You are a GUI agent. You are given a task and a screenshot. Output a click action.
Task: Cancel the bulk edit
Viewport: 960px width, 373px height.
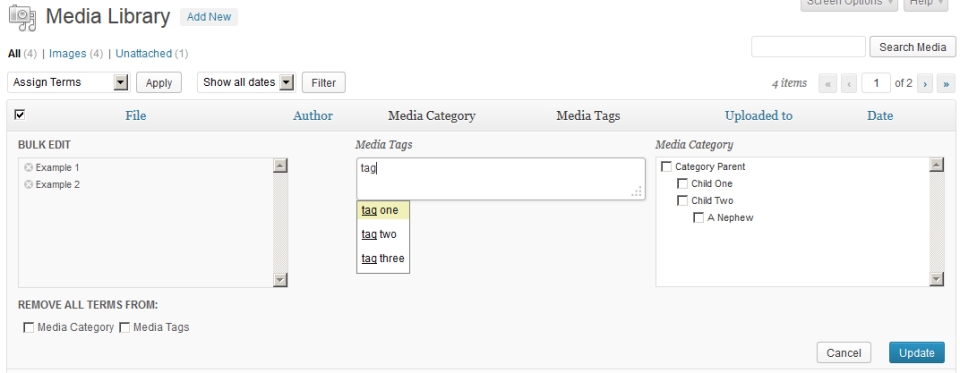pyautogui.click(x=844, y=353)
